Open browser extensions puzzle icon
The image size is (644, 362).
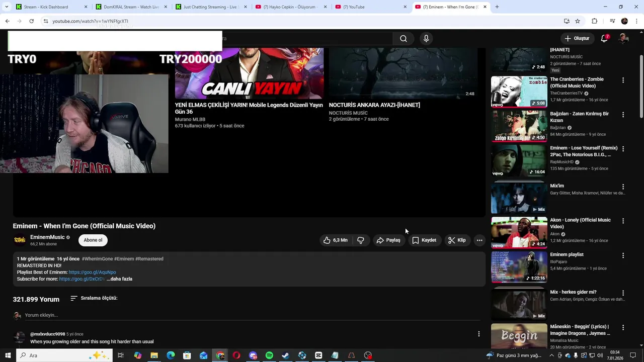pos(594,21)
